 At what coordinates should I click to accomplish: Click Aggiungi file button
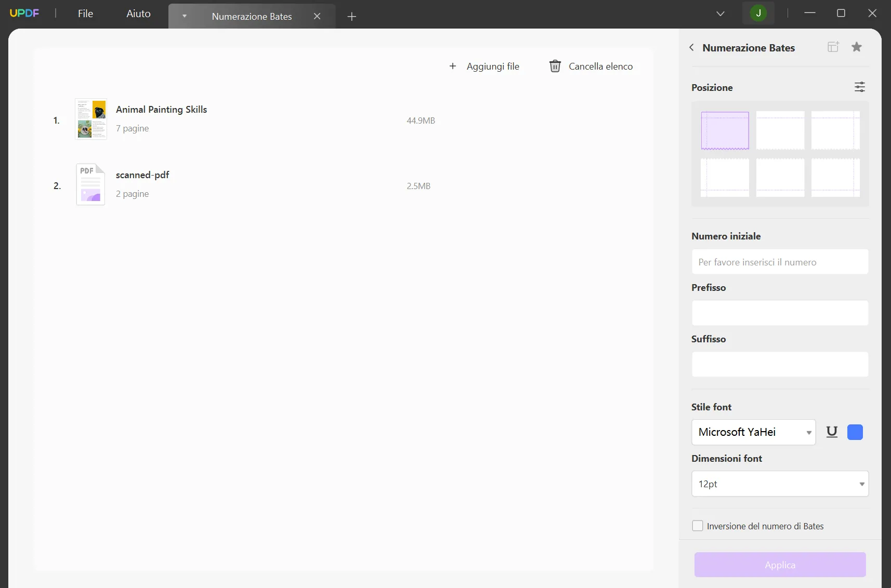click(484, 66)
